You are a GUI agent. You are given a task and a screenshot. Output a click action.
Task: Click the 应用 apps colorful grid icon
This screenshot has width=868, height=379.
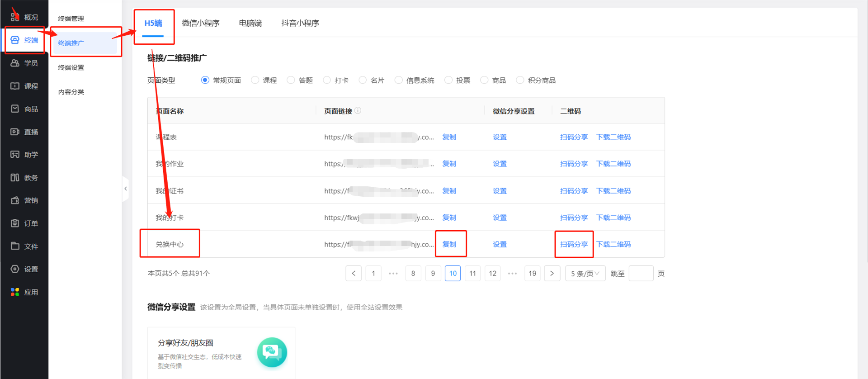click(15, 292)
